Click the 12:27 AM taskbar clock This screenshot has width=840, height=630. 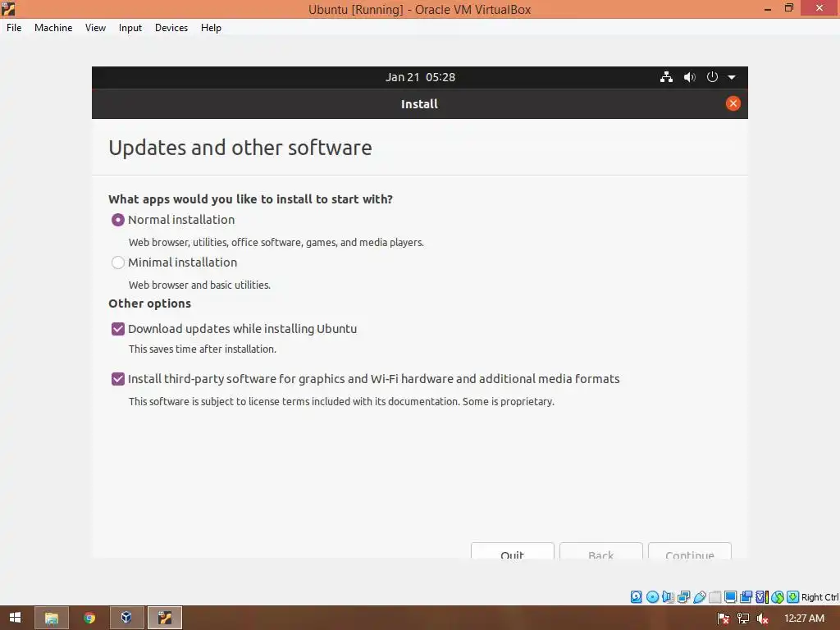click(x=804, y=619)
